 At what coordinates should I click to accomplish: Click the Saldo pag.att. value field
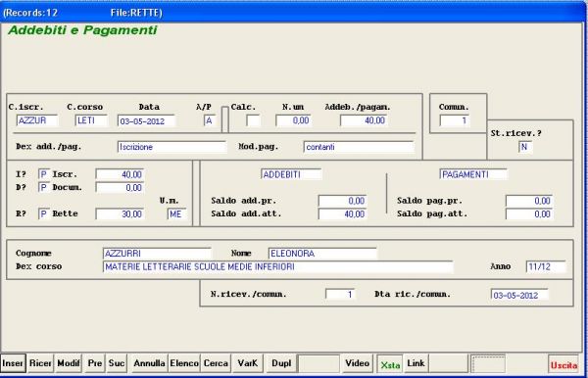tap(529, 213)
